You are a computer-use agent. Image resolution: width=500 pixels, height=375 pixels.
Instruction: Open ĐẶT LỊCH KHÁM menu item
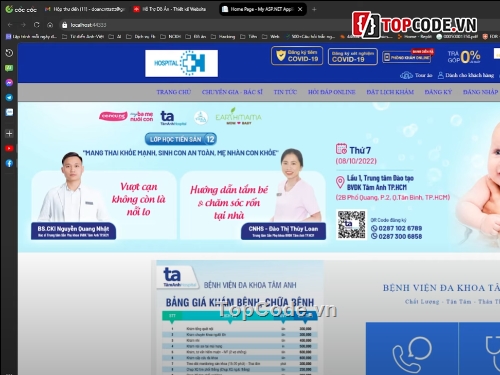[x=390, y=92]
